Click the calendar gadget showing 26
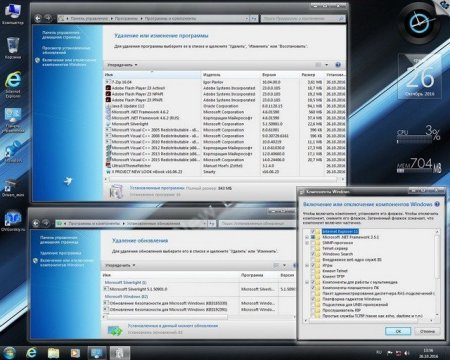Viewport: 450px width, 360px height. [420, 77]
